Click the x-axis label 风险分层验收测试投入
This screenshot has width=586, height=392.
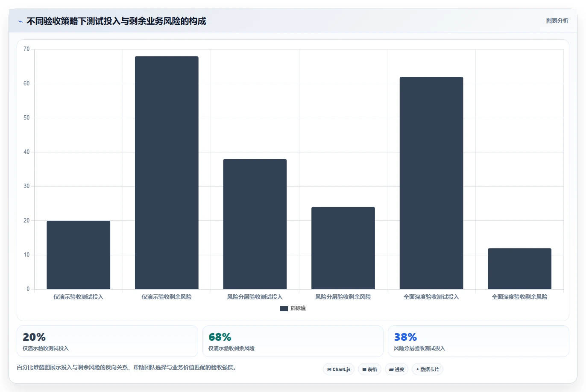(x=255, y=297)
